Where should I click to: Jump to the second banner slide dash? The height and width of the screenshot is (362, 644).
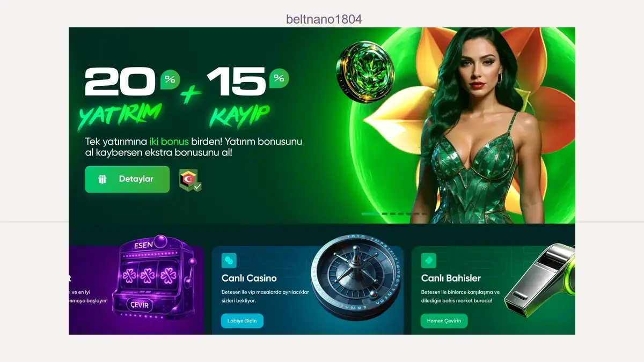tap(385, 214)
